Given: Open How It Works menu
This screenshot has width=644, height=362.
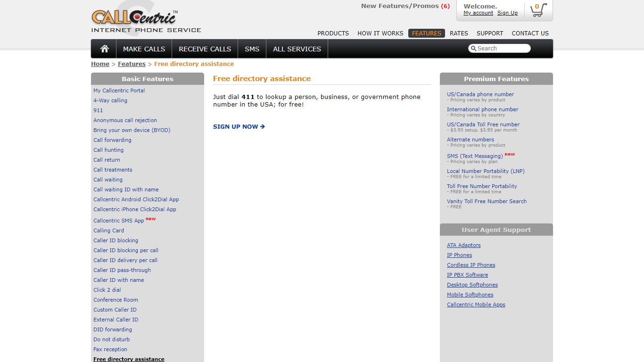Looking at the screenshot, I should [380, 33].
